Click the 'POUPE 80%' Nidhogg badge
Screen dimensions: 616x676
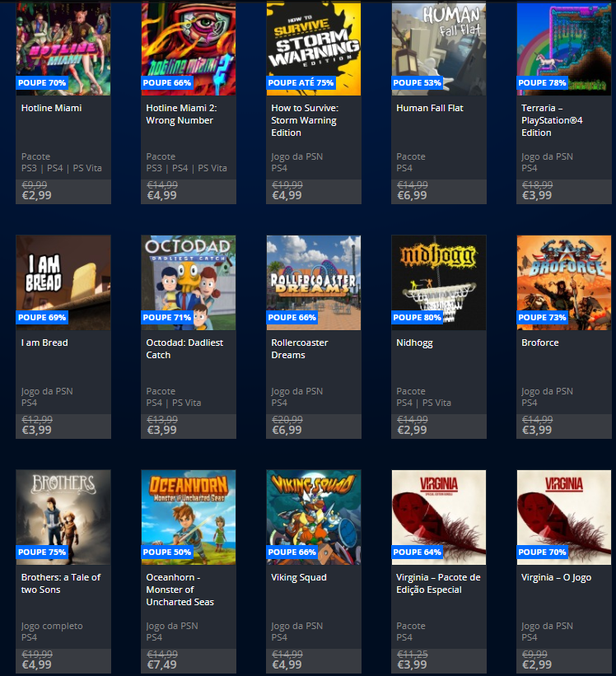coord(418,317)
